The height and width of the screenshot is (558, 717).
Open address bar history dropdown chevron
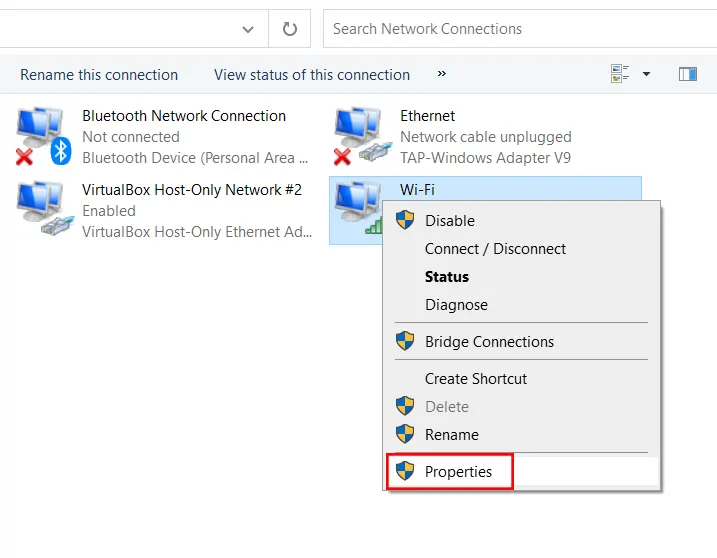pyautogui.click(x=248, y=30)
